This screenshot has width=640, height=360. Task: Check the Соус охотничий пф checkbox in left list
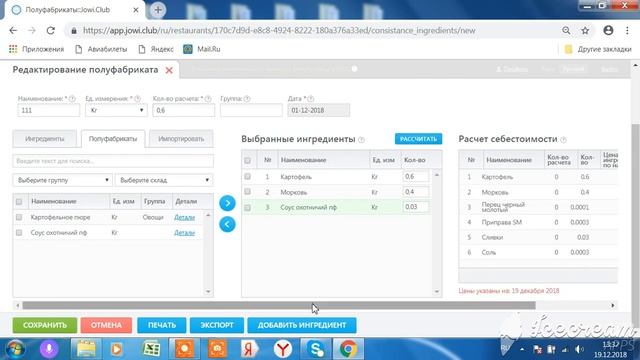coord(19,233)
